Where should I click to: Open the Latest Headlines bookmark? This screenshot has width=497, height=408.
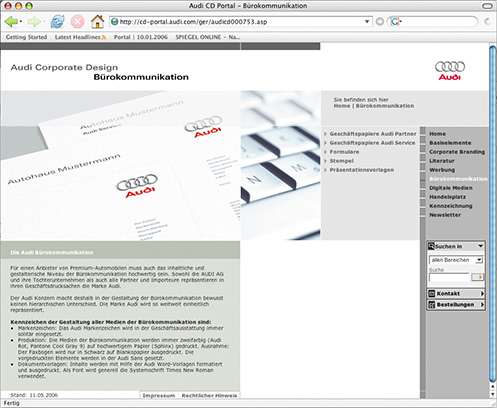coord(78,37)
